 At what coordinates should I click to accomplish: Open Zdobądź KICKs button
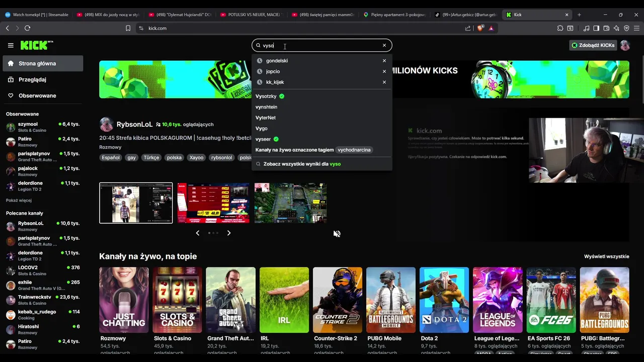(x=593, y=45)
